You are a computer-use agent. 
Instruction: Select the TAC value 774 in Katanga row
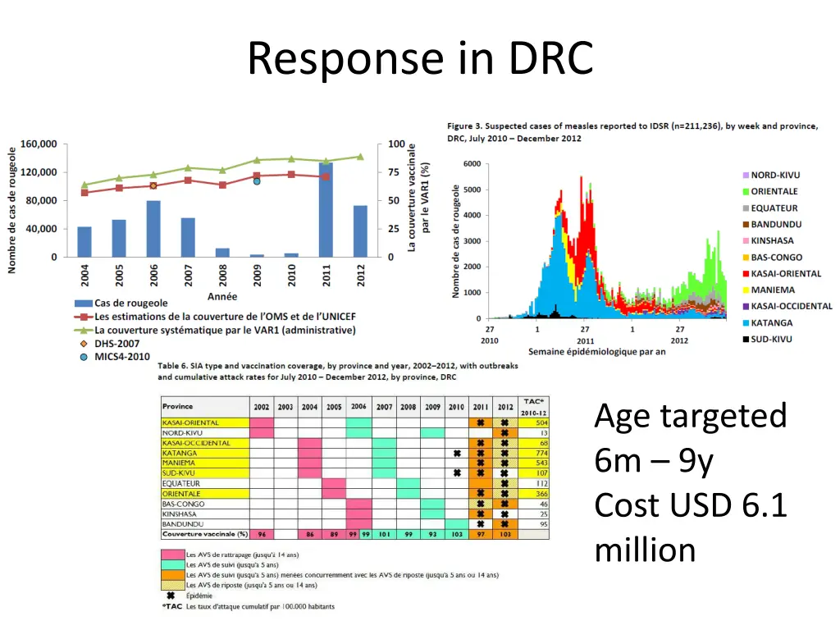tap(541, 453)
